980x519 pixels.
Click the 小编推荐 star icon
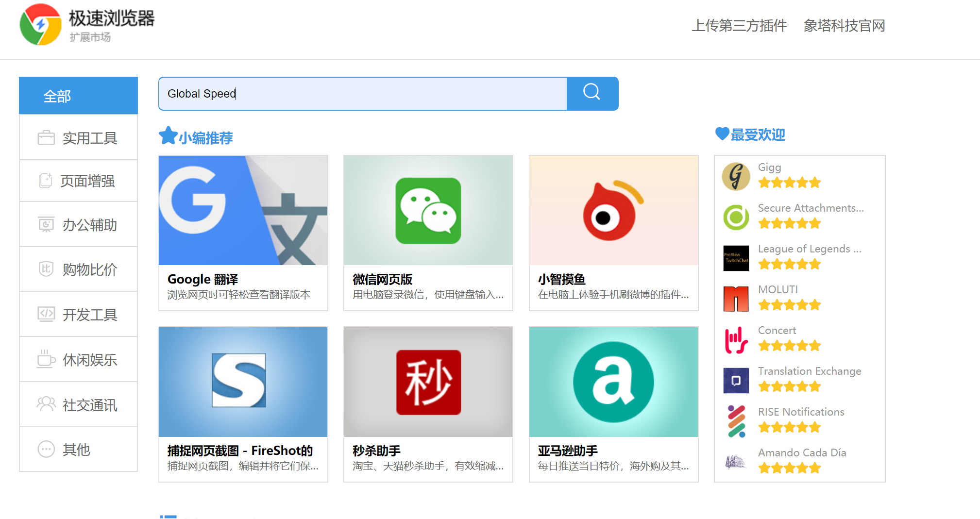click(168, 135)
